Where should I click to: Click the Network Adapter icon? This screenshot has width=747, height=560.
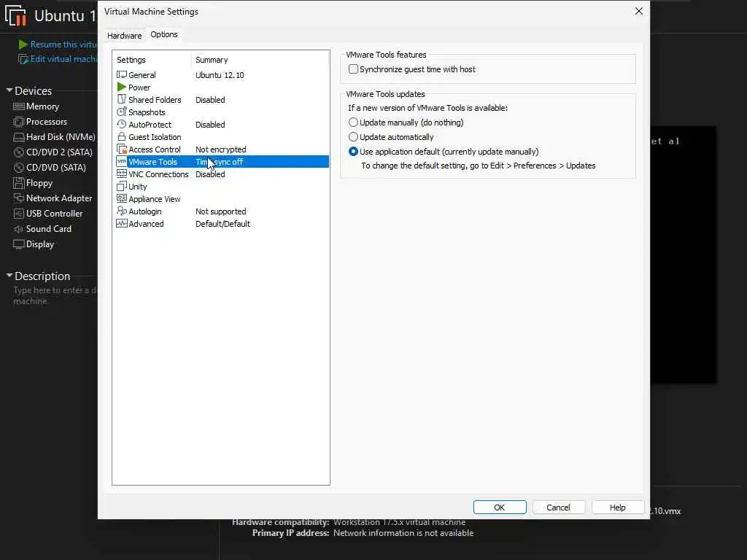18,198
